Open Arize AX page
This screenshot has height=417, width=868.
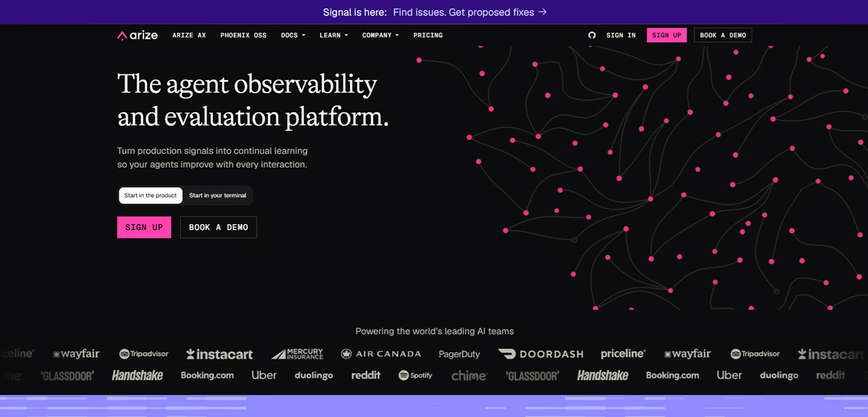pos(189,35)
